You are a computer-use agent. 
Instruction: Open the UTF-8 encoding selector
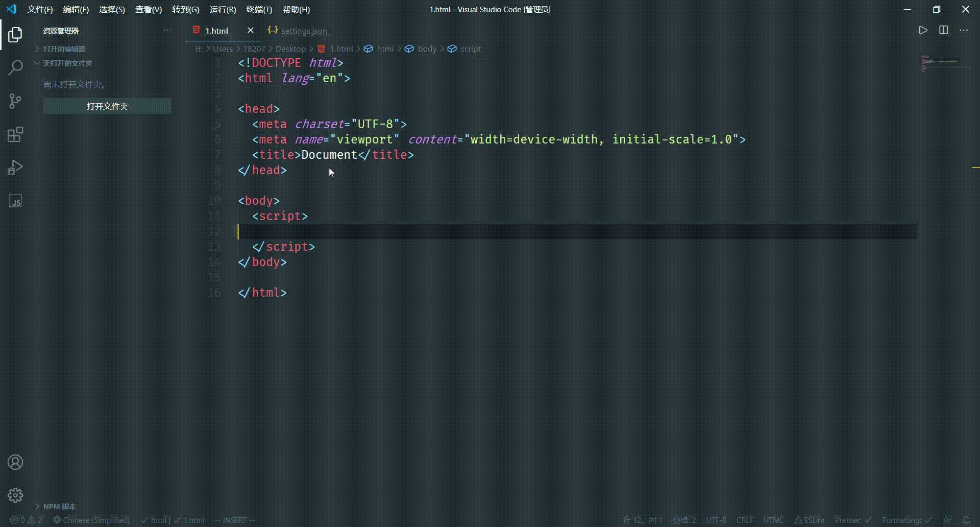pyautogui.click(x=716, y=520)
